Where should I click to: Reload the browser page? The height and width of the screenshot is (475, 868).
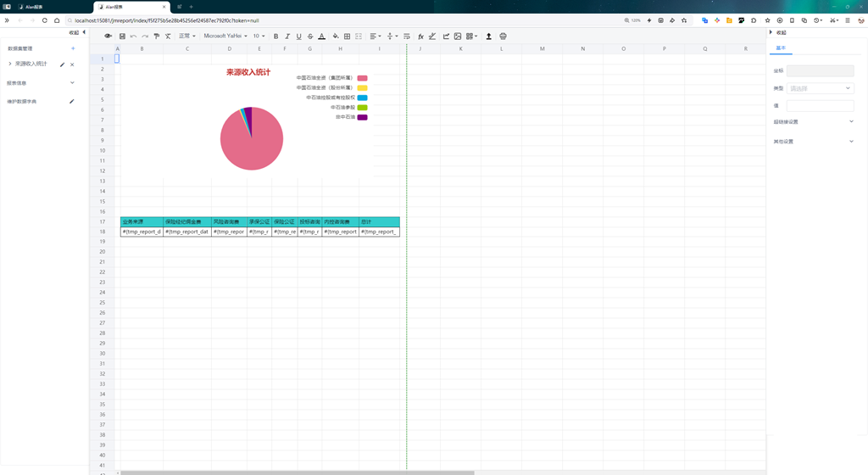(x=45, y=20)
